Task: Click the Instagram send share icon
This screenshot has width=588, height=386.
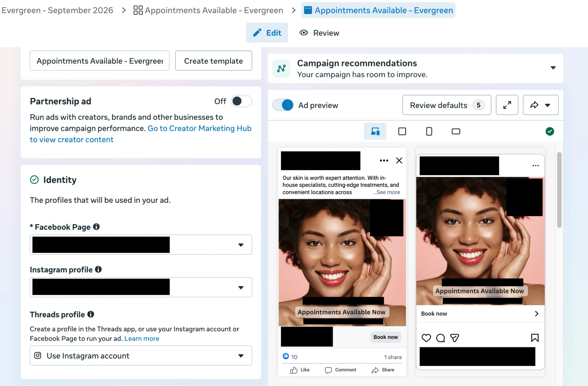Action: [454, 338]
